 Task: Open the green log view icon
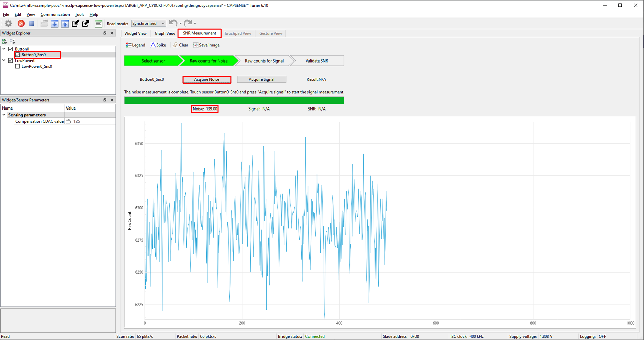pyautogui.click(x=98, y=23)
